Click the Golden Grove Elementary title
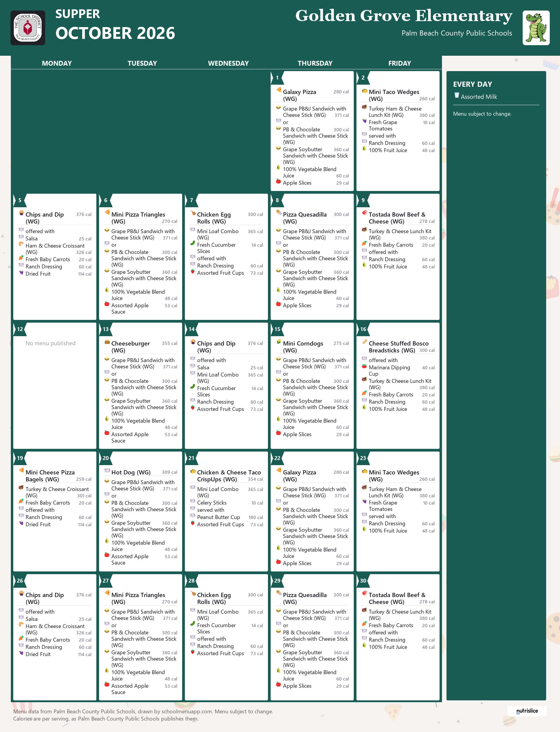The image size is (560, 732). click(x=404, y=16)
